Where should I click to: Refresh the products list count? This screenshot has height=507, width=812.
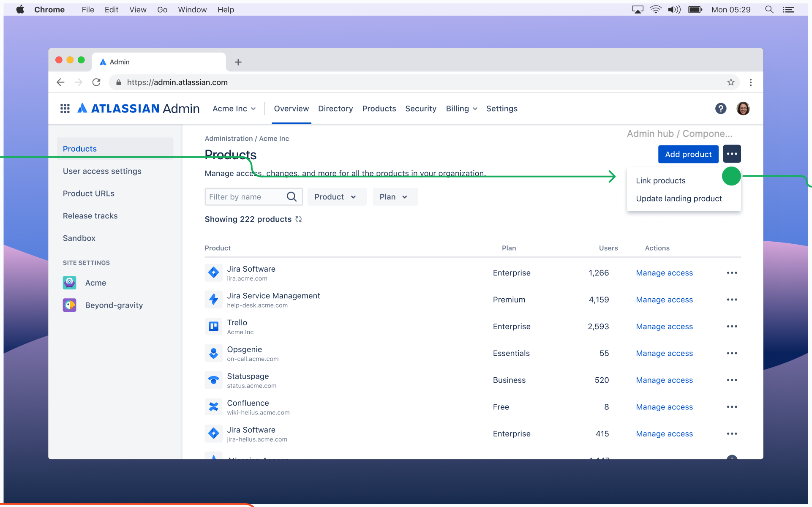coord(299,219)
